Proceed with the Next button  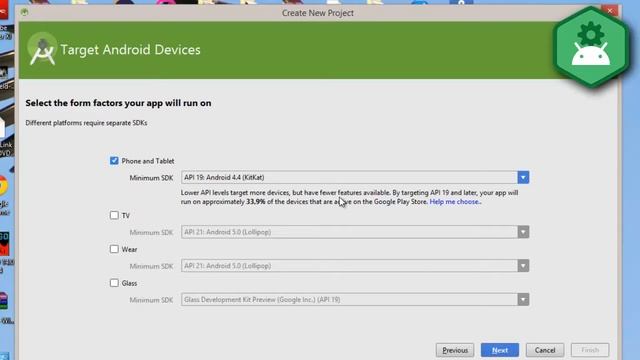pyautogui.click(x=500, y=350)
